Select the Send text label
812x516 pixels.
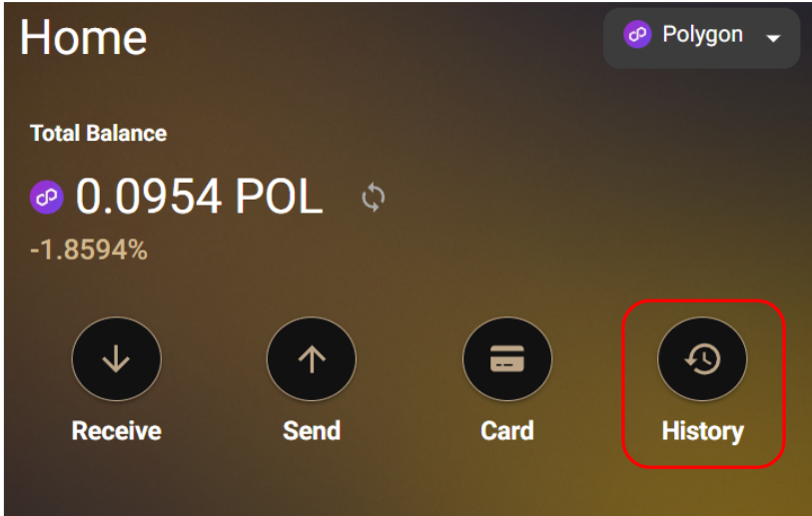312,430
